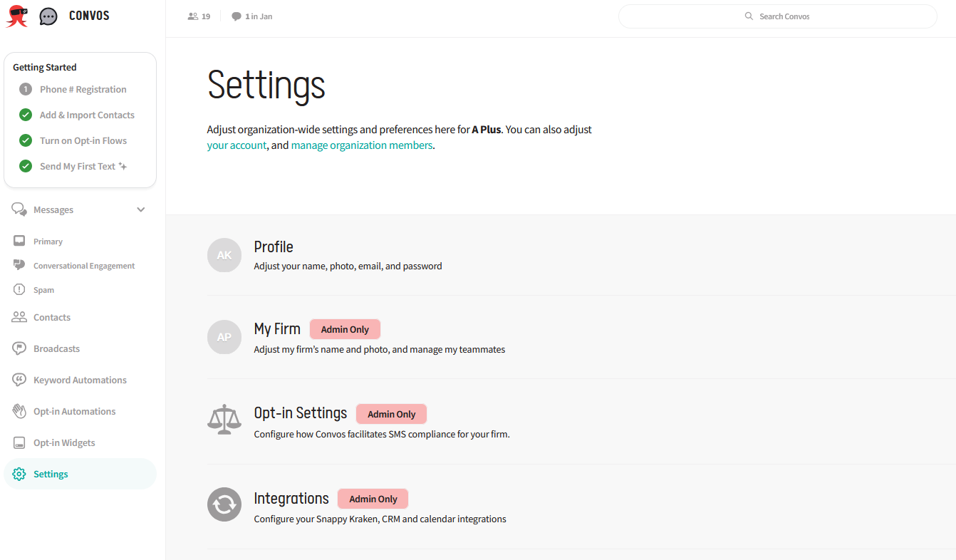Click the Convos chat bubble icon
Image resolution: width=956 pixels, height=560 pixels.
click(48, 16)
